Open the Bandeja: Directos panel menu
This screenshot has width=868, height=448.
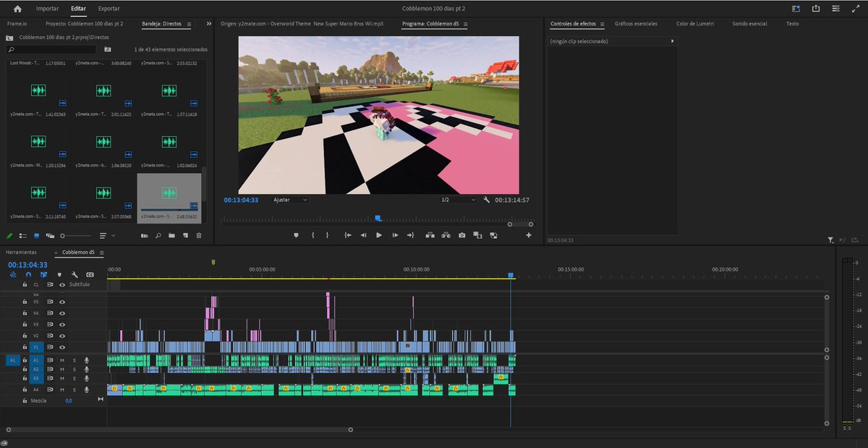(x=189, y=22)
